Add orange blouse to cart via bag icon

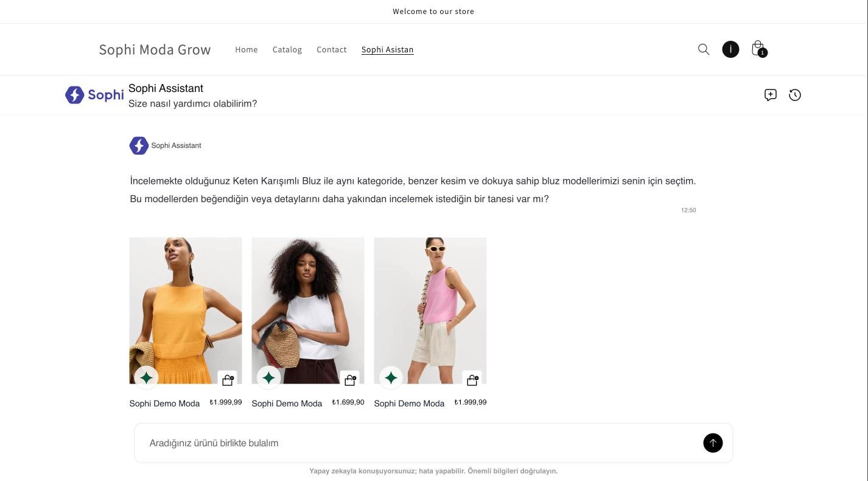coord(228,380)
